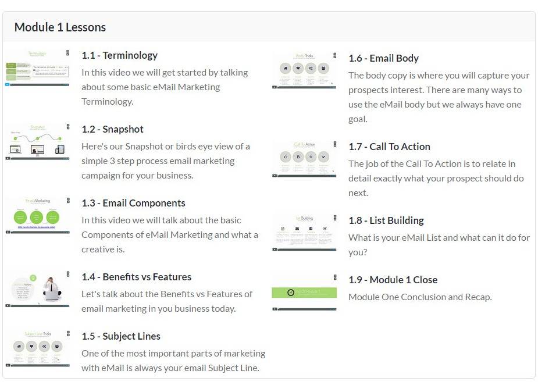538x392 pixels.
Task: Select the 1.3 - Email Components heading
Action: coord(133,203)
